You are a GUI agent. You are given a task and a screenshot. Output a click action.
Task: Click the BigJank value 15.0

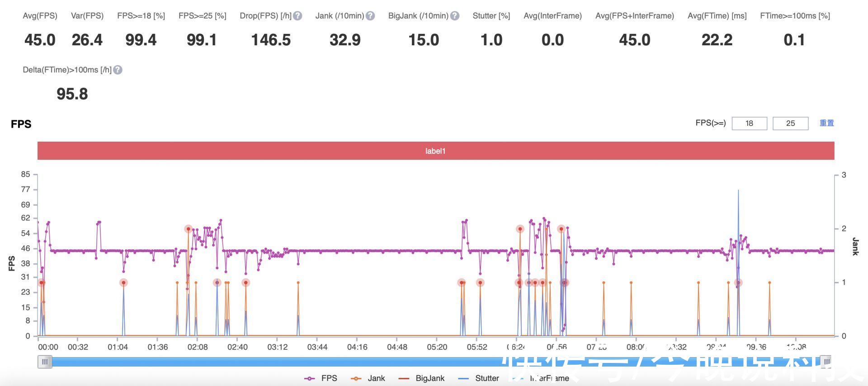pos(424,40)
